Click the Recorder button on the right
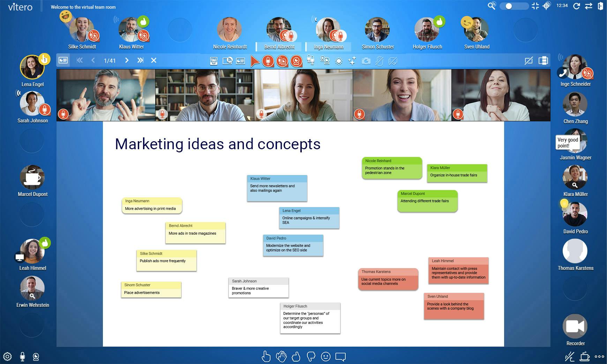 (575, 327)
